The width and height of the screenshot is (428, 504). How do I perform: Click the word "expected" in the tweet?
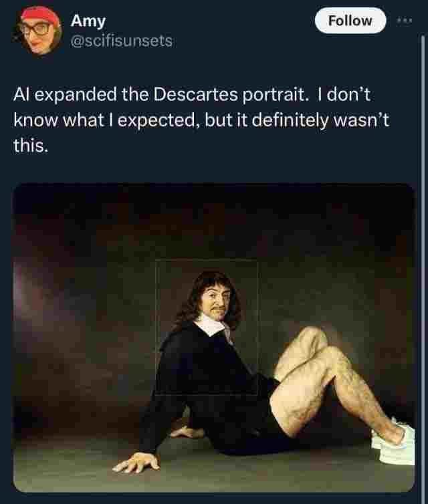pyautogui.click(x=156, y=121)
